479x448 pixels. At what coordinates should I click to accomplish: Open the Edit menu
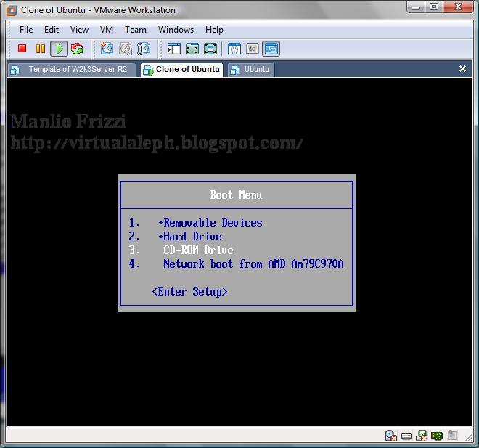click(52, 30)
